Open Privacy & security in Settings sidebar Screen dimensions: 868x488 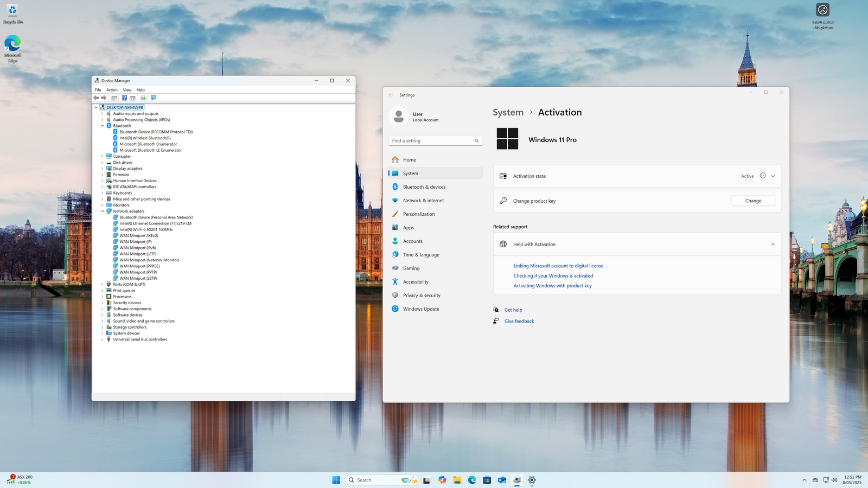pos(436,296)
